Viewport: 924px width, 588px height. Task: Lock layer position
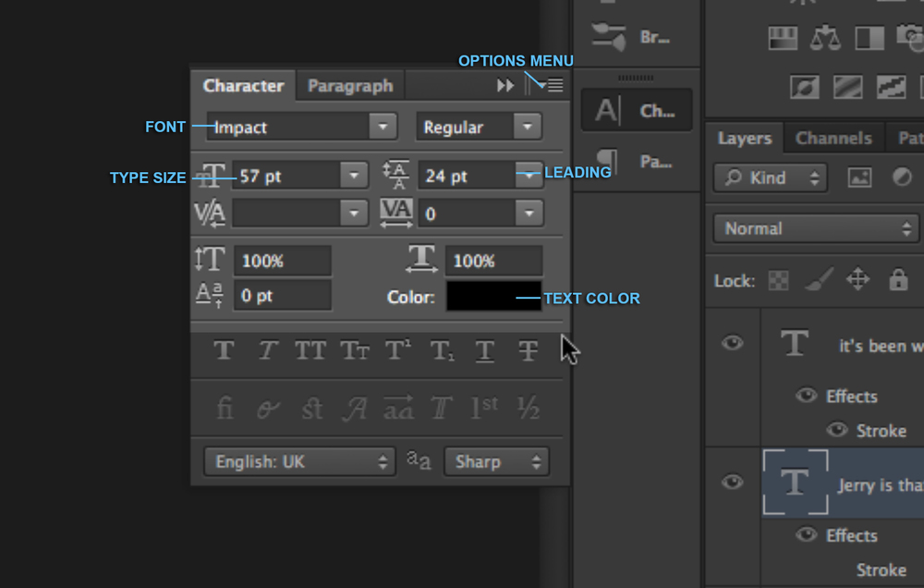[858, 279]
